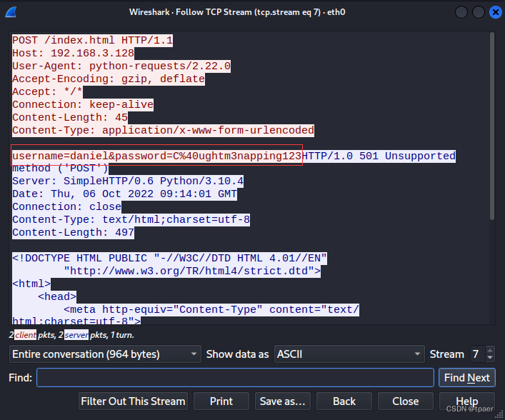Decrease the Stream number with down arrow
Screen dimensions: 505x420
tap(490, 358)
